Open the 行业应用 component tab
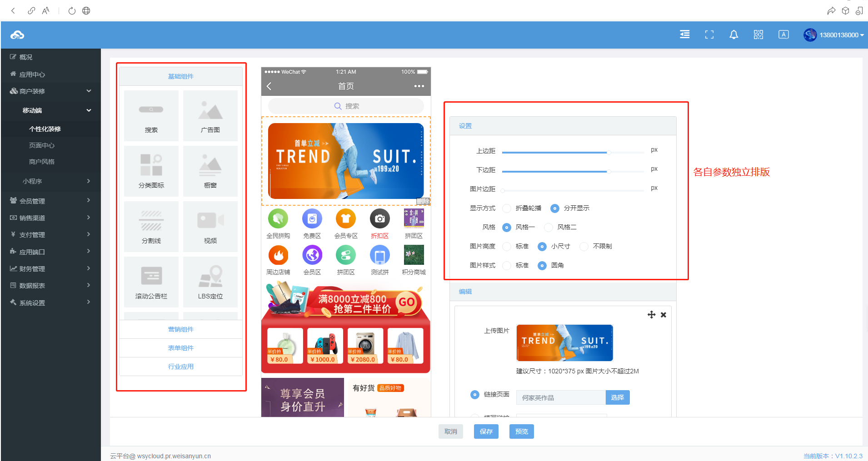This screenshot has width=868, height=461. [x=181, y=367]
